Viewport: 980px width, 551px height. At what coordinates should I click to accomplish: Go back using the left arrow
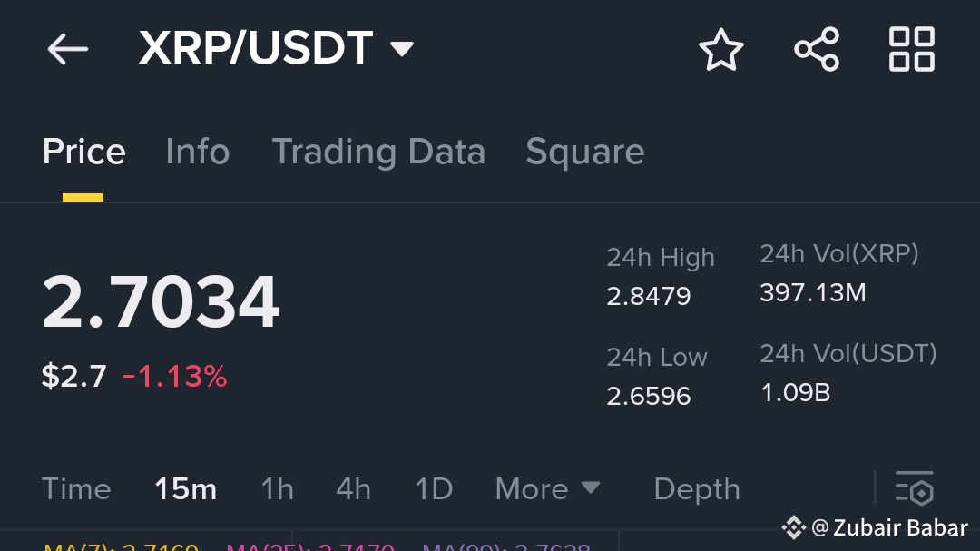tap(67, 49)
